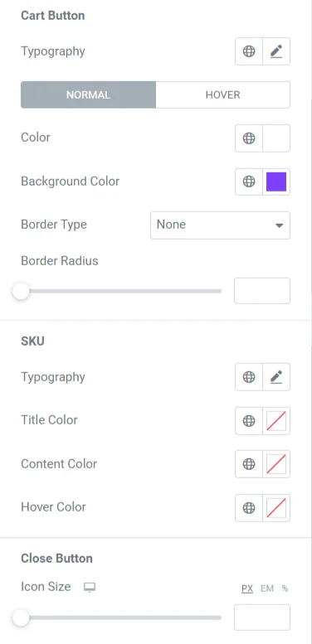Open responsive device selector beside Icon Size
Image resolution: width=312 pixels, height=644 pixels.
pos(89,588)
